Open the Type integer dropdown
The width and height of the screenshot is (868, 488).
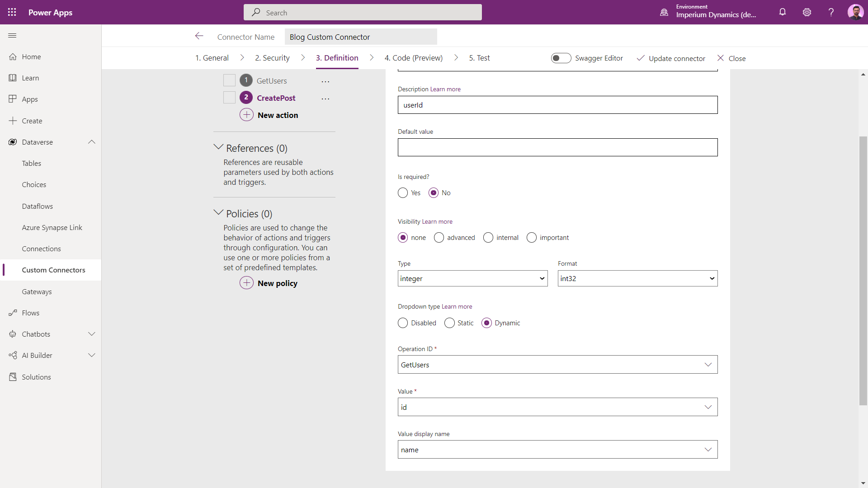pyautogui.click(x=472, y=278)
